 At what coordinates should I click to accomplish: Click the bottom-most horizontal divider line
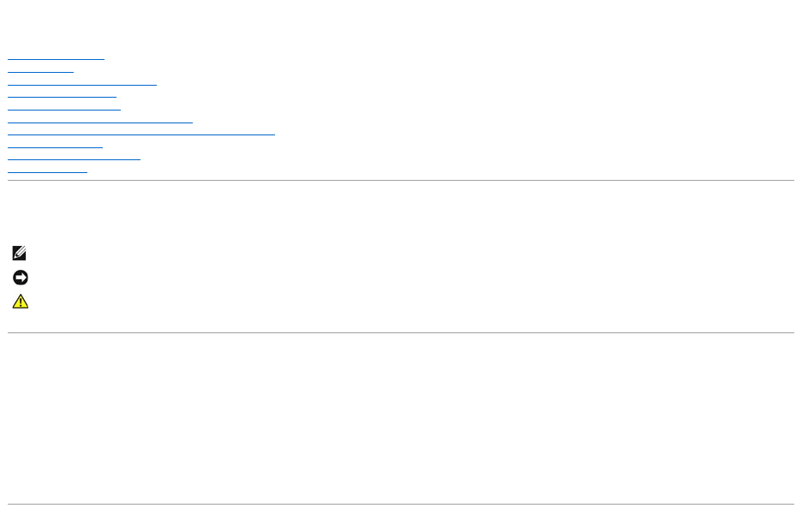click(401, 504)
